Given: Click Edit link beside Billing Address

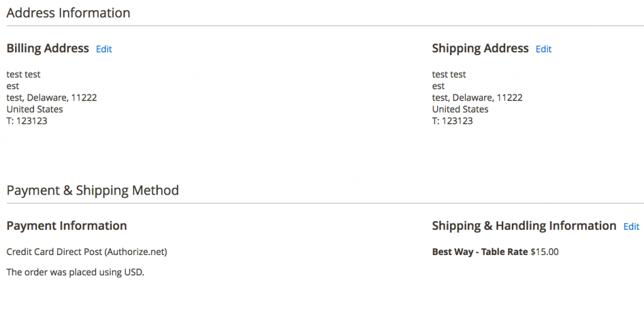Looking at the screenshot, I should click(x=104, y=49).
